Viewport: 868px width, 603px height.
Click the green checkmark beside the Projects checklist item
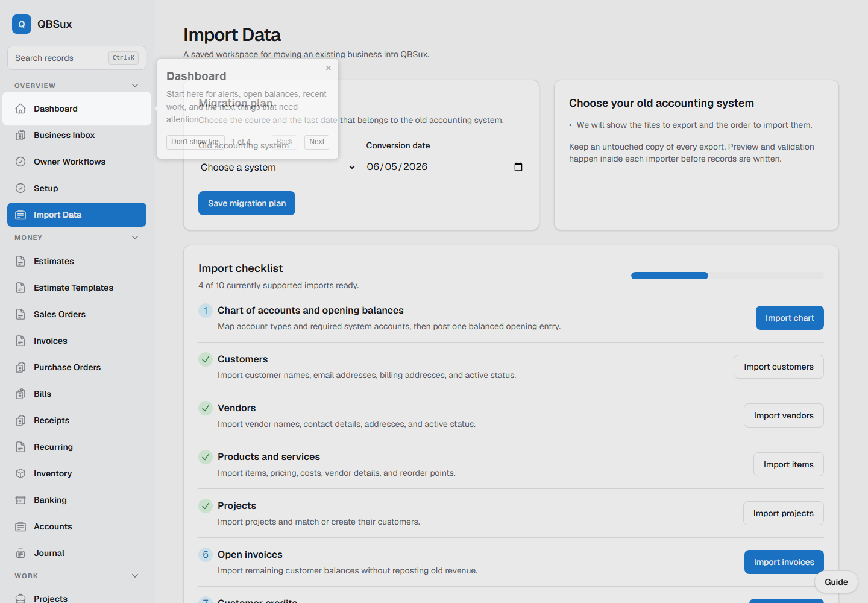pos(206,506)
